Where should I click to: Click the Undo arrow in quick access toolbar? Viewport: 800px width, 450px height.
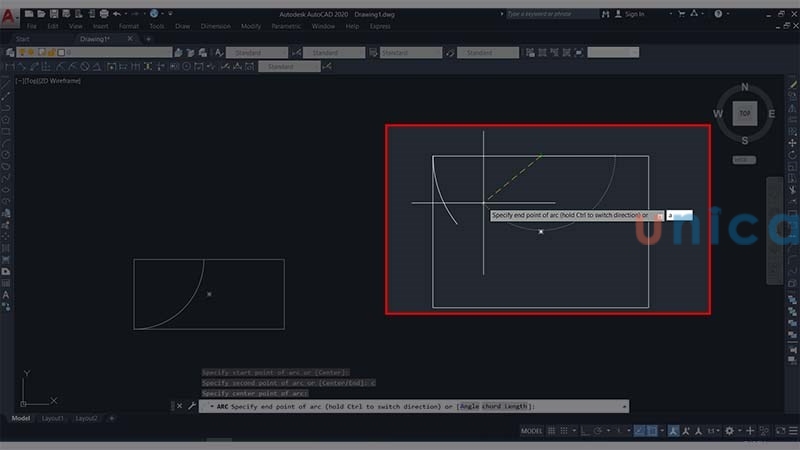(117, 14)
